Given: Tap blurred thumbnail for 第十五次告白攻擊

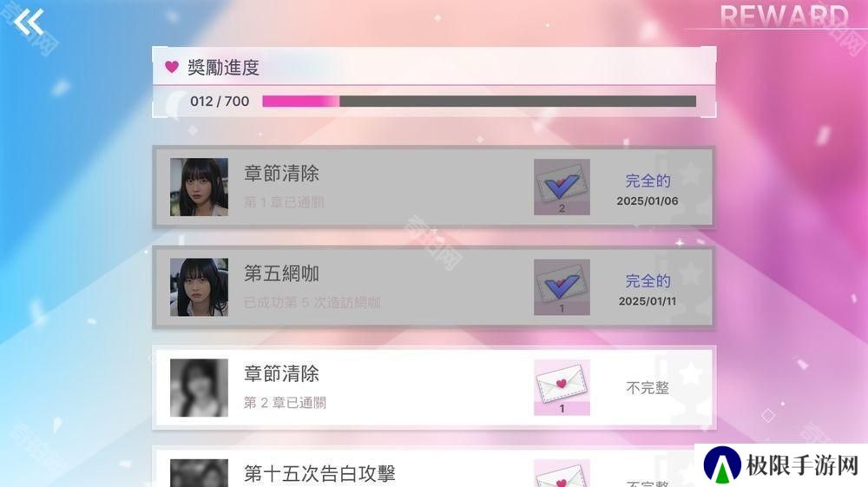Looking at the screenshot, I should pos(199,473).
